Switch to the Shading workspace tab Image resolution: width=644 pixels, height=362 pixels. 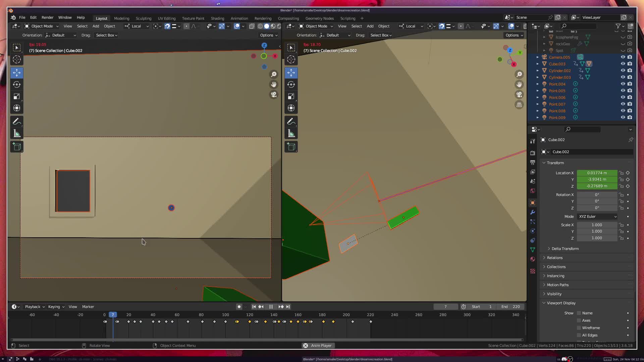pyautogui.click(x=217, y=18)
